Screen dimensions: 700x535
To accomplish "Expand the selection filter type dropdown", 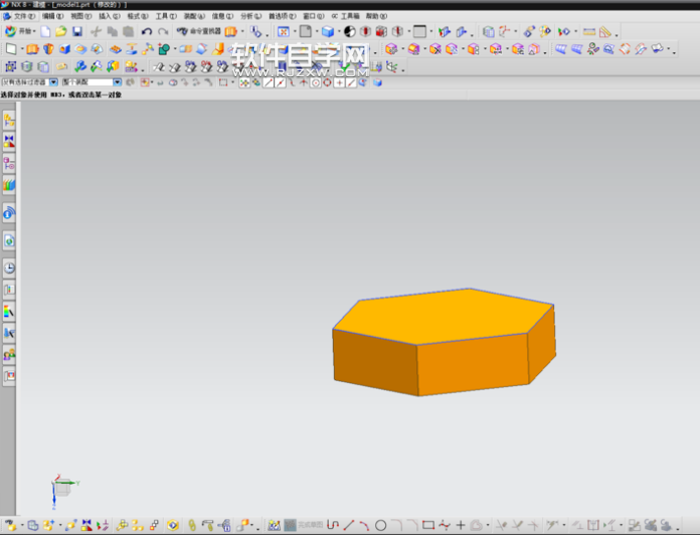I will [x=53, y=82].
